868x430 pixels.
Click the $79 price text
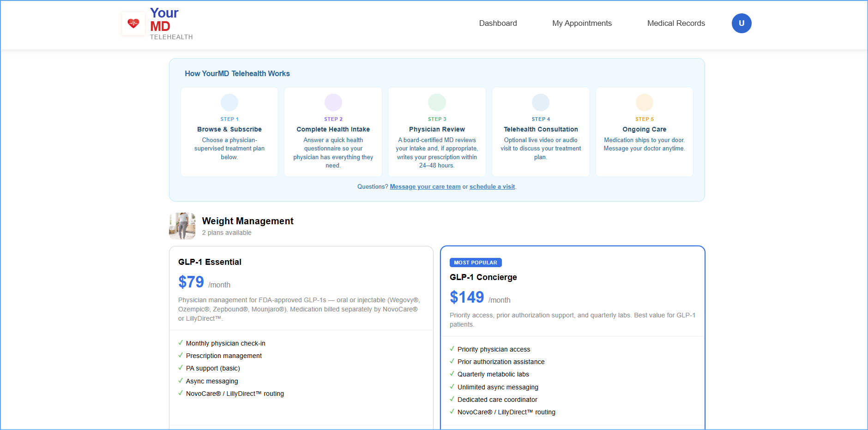191,282
